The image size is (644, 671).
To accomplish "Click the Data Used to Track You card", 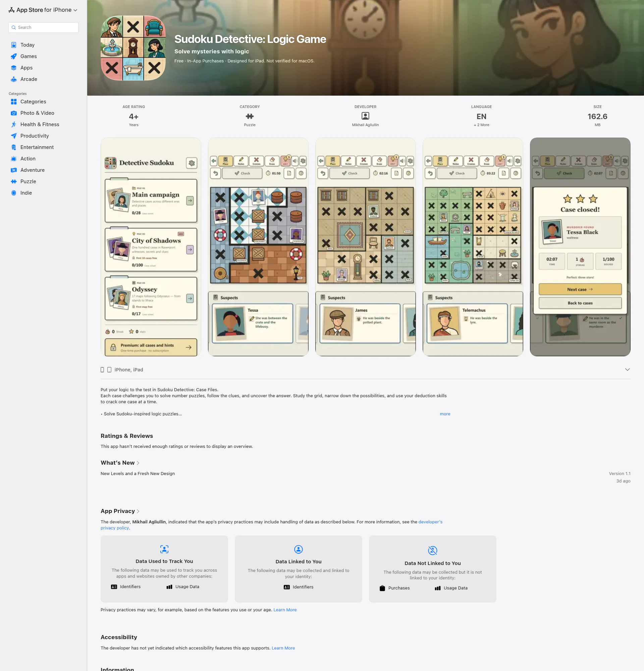I will (164, 569).
